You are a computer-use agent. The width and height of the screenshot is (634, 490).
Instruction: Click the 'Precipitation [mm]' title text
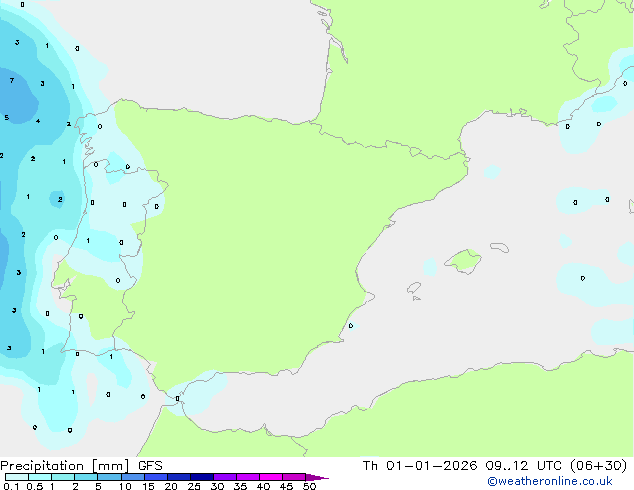pyautogui.click(x=65, y=466)
